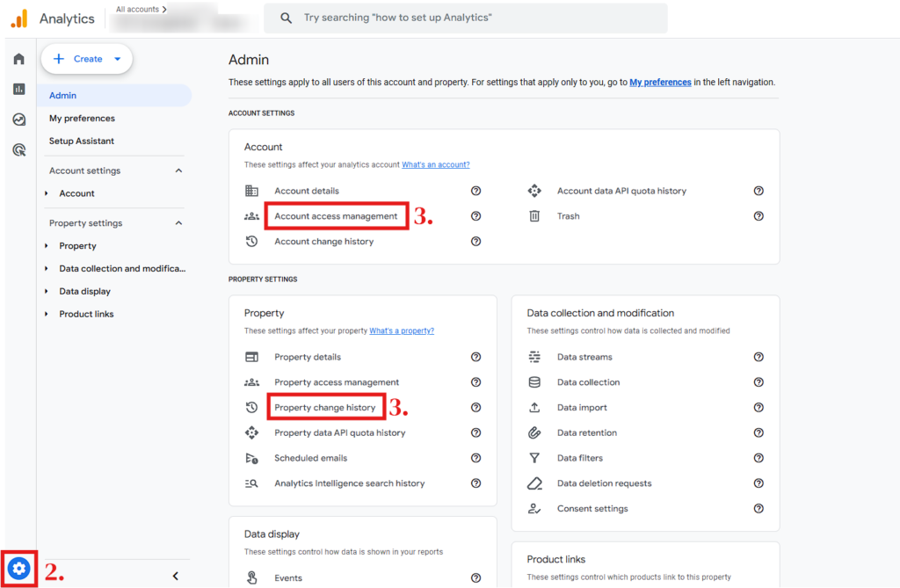Open Account access management
Image resolution: width=900 pixels, height=588 pixels.
(336, 216)
